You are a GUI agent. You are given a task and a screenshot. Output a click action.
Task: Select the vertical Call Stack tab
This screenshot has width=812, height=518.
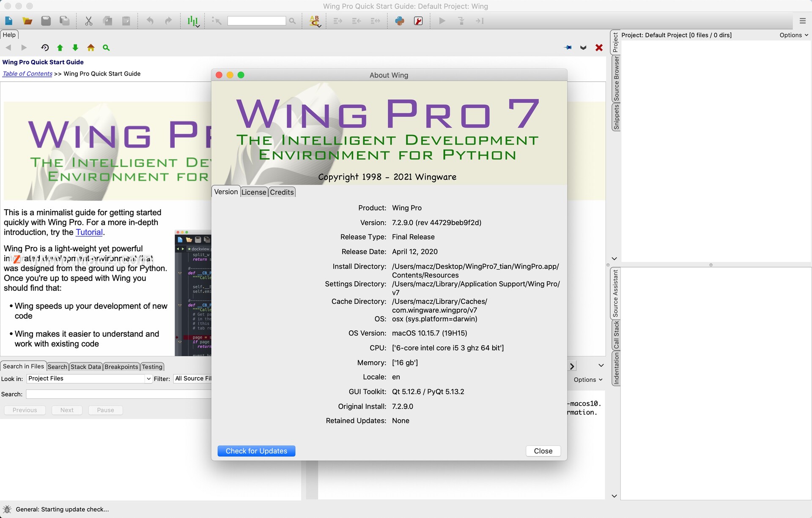[616, 335]
